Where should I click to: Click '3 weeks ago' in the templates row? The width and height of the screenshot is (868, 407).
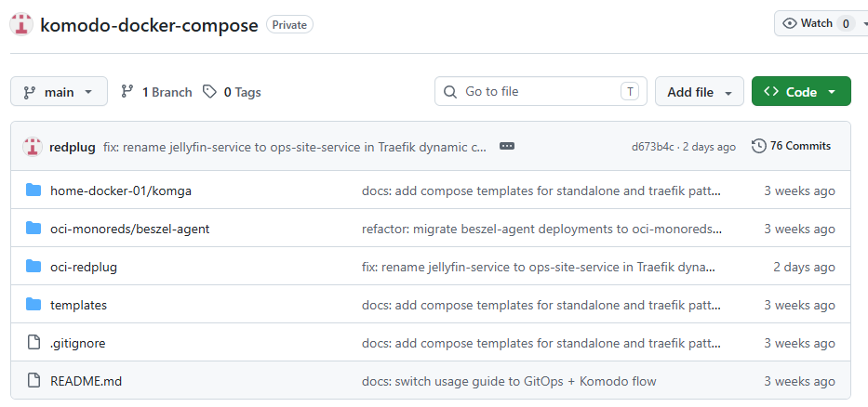tap(799, 305)
